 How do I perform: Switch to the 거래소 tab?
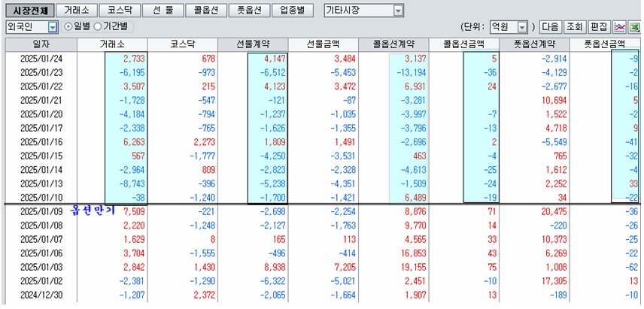click(x=76, y=11)
